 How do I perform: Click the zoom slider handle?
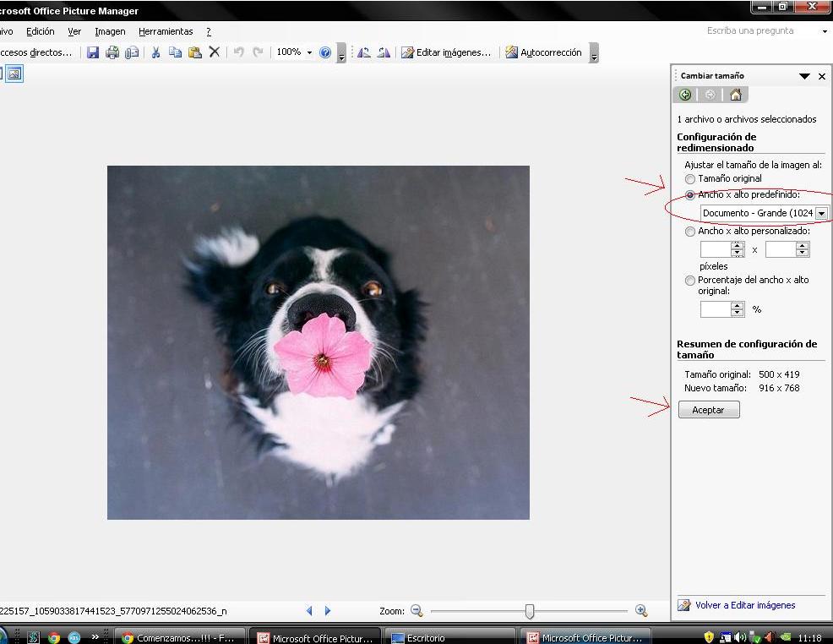[529, 611]
